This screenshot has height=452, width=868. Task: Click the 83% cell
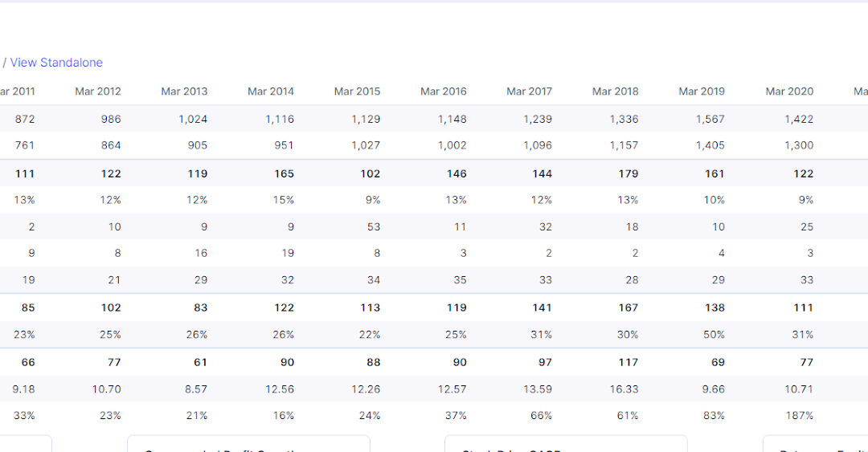click(x=714, y=416)
